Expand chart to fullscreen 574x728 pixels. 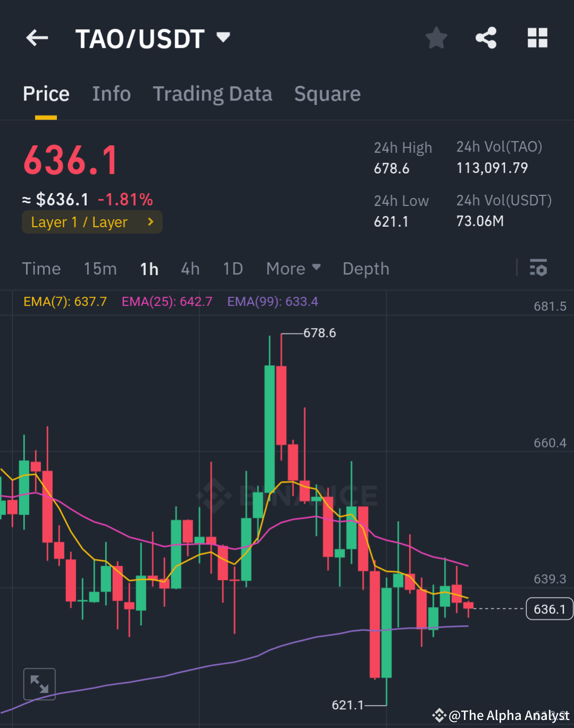coord(39,683)
